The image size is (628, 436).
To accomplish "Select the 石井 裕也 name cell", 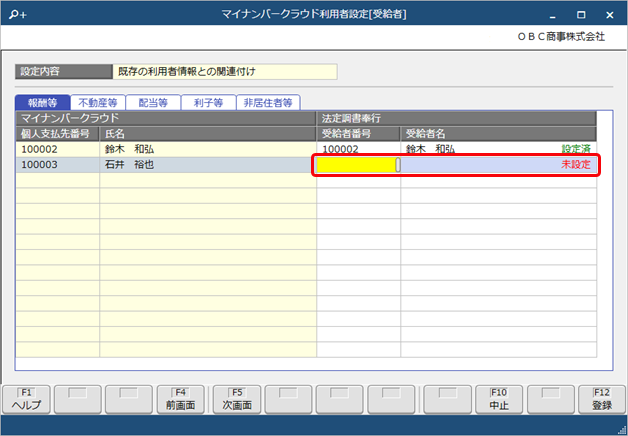I will pos(208,165).
